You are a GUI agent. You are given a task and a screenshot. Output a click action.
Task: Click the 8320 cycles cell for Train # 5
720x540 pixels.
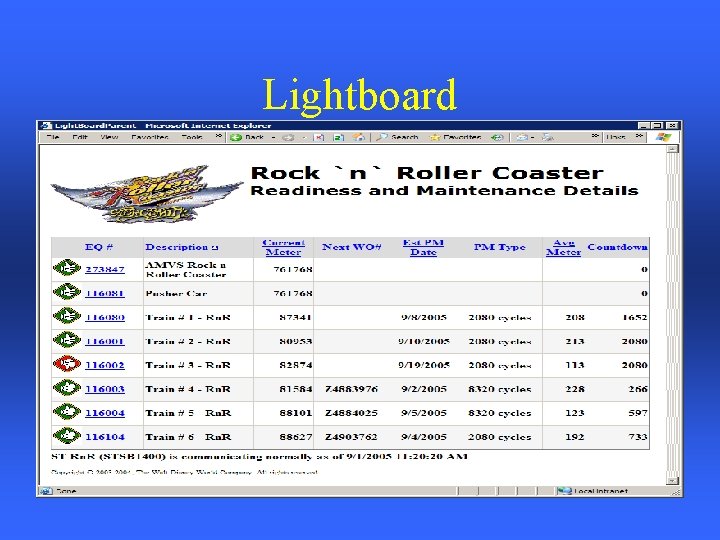click(x=500, y=413)
